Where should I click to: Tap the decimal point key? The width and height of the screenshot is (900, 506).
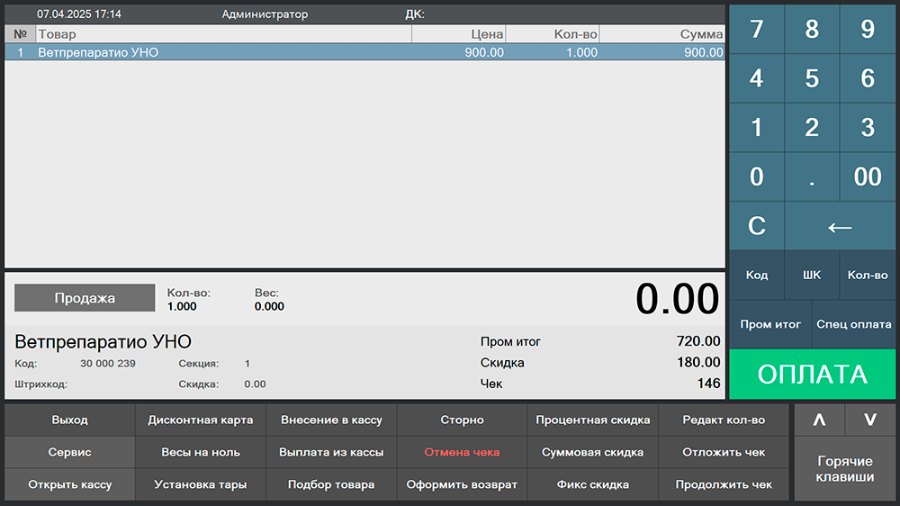812,177
